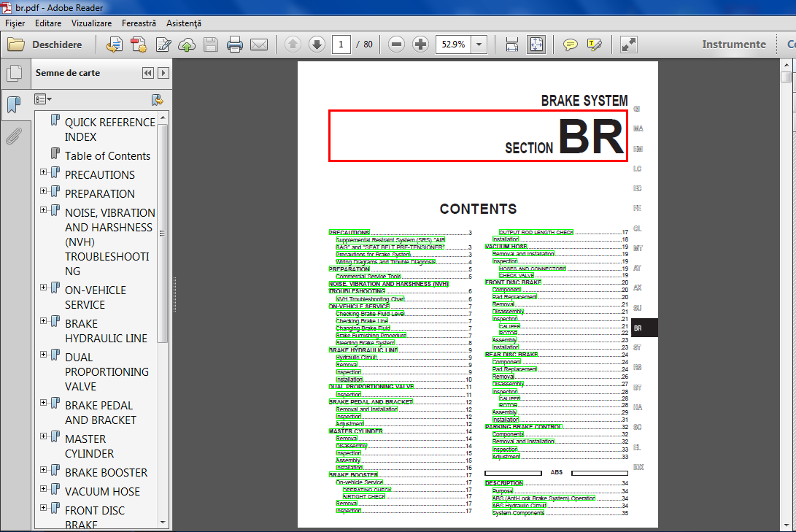
Task: Follow the PRECAUTIONS link in contents
Action: [349, 233]
